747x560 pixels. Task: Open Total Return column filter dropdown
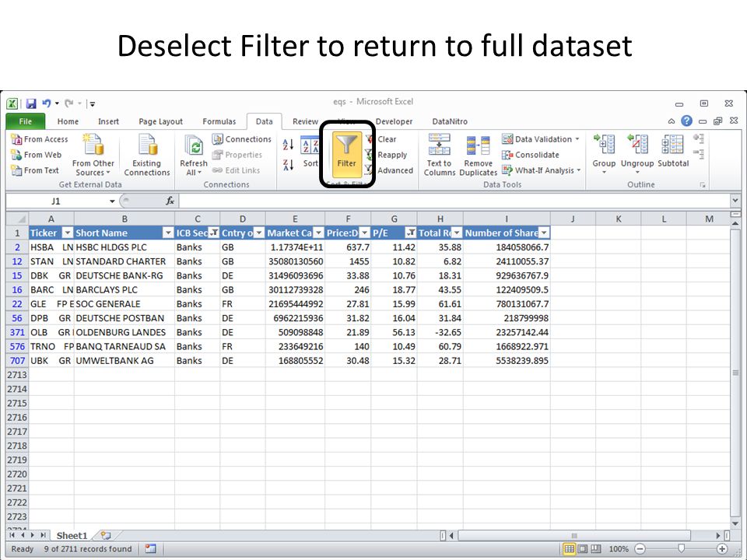point(457,233)
